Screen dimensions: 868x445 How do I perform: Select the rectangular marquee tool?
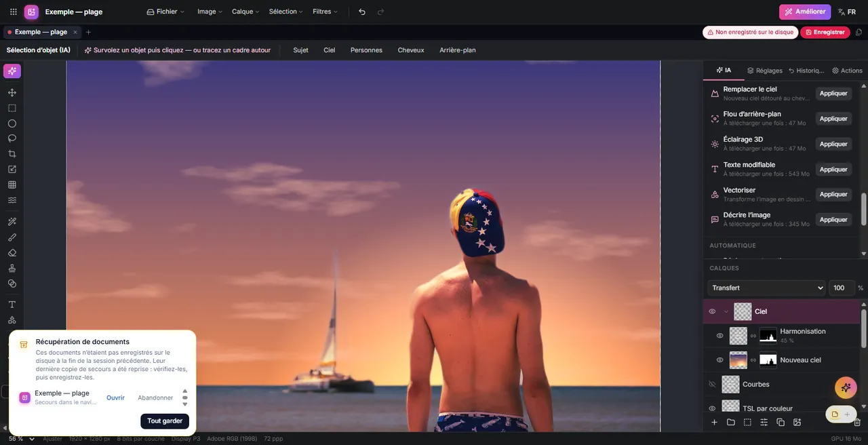point(12,108)
